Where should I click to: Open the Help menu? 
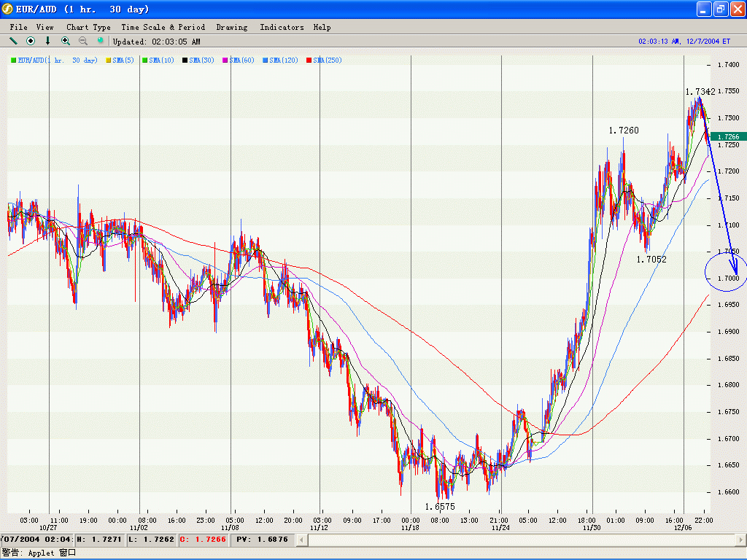(x=322, y=27)
